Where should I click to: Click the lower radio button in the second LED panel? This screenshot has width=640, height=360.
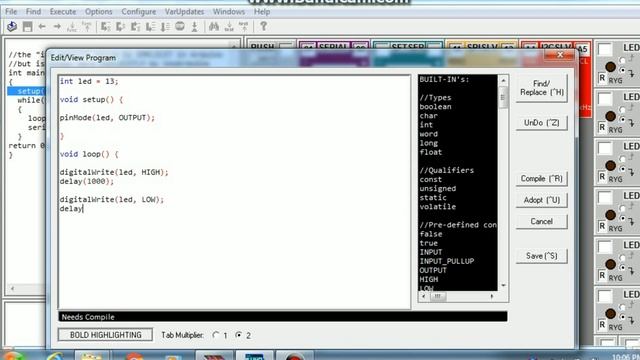[622, 120]
